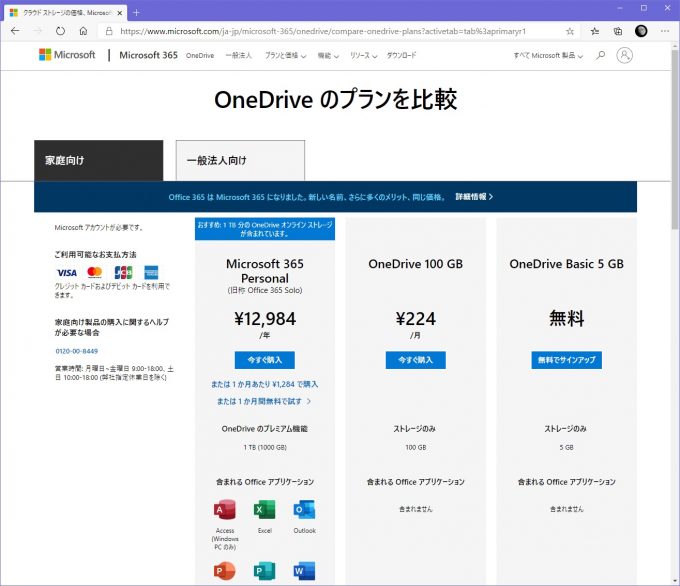
Task: Click the Word app icon
Action: tap(304, 571)
